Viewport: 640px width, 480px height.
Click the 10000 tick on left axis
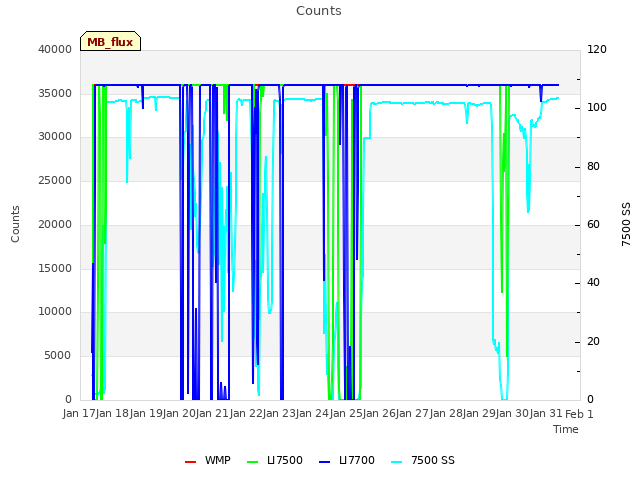(55, 311)
